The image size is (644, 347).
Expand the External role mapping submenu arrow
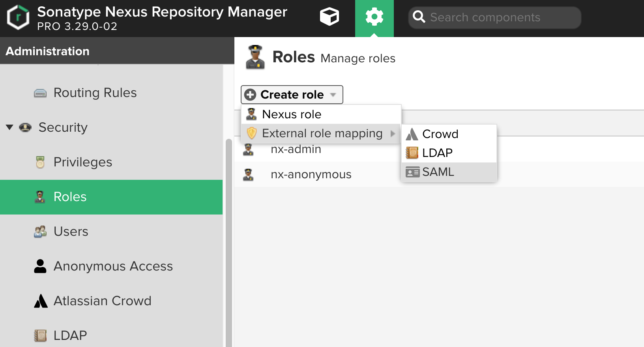393,134
